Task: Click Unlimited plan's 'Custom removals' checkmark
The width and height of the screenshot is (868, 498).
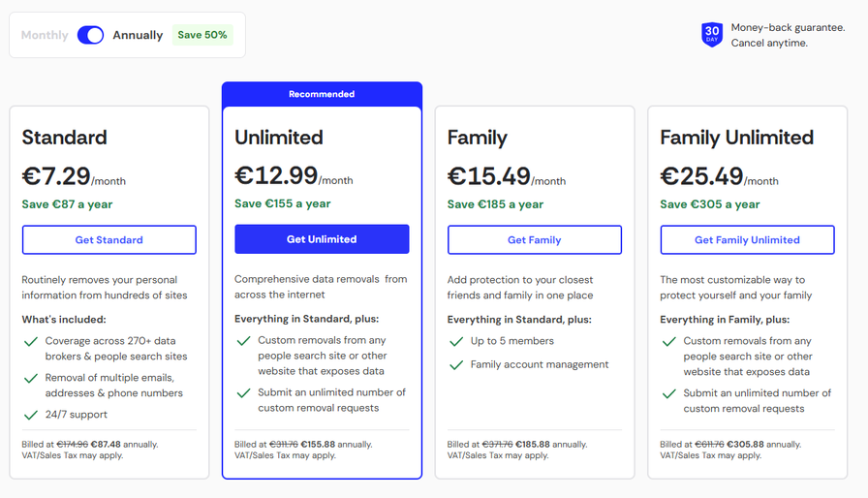Action: coord(244,341)
